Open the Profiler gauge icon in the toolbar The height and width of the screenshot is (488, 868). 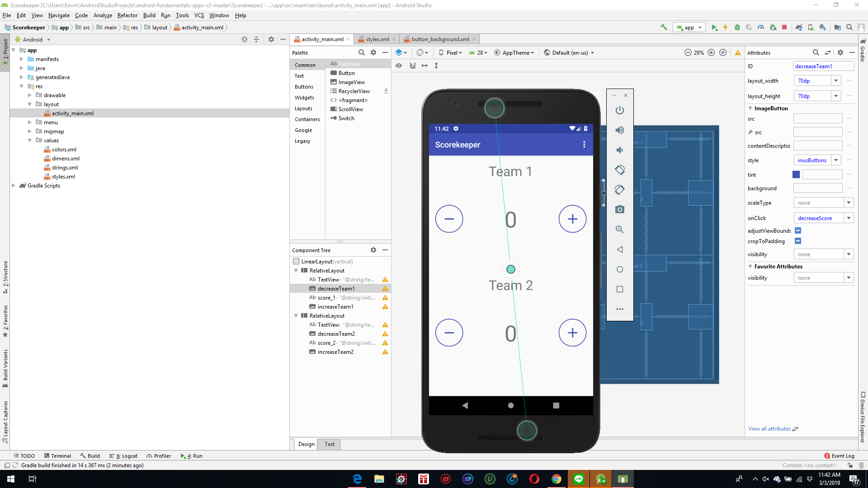coord(761,27)
